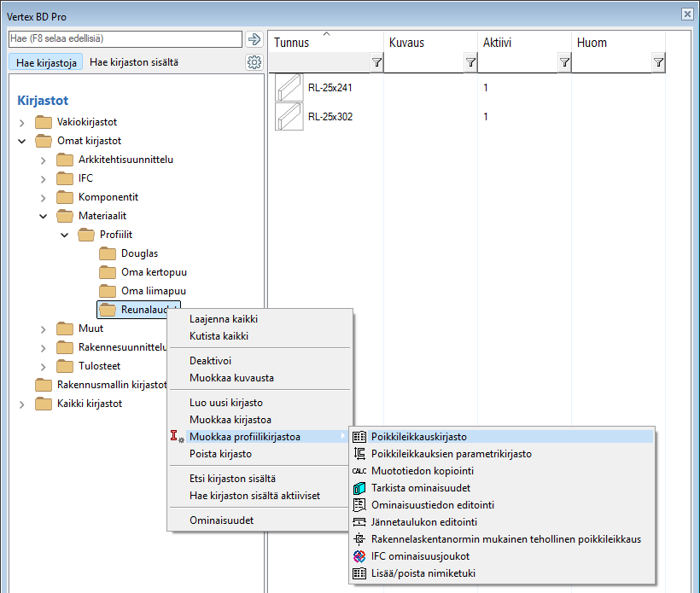Collapse the Profiilit tree branch
Screen dimensions: 700x593
pyautogui.click(x=65, y=235)
